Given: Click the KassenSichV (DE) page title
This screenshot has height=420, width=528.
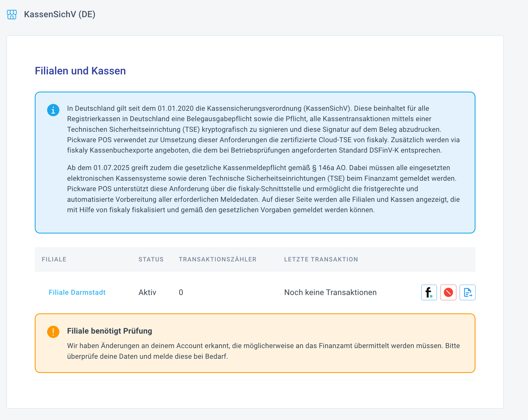Looking at the screenshot, I should (x=60, y=14).
